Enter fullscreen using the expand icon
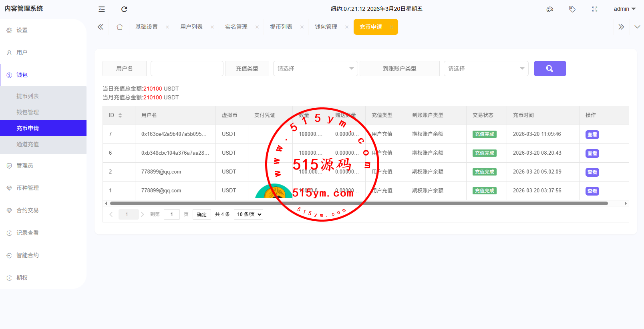The image size is (644, 329). coord(594,9)
